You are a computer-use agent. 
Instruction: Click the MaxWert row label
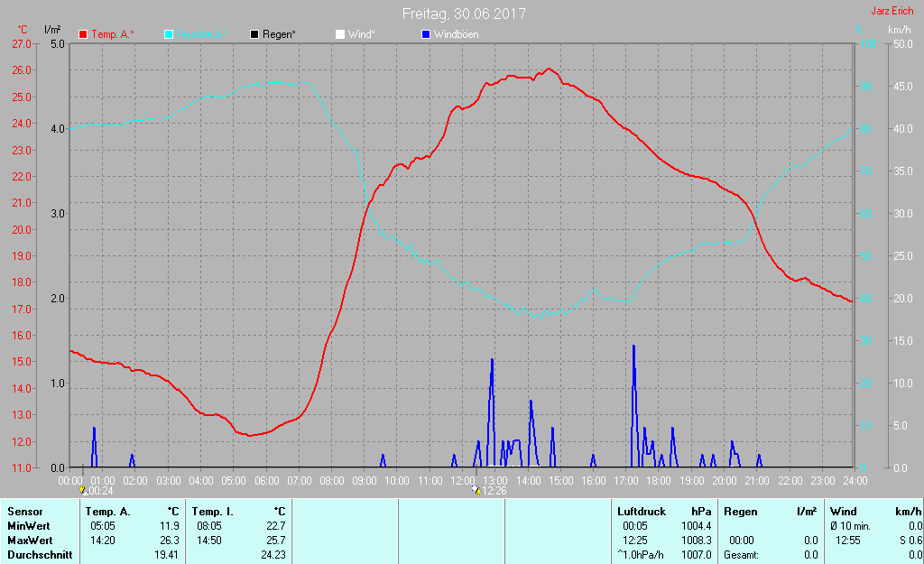30,541
